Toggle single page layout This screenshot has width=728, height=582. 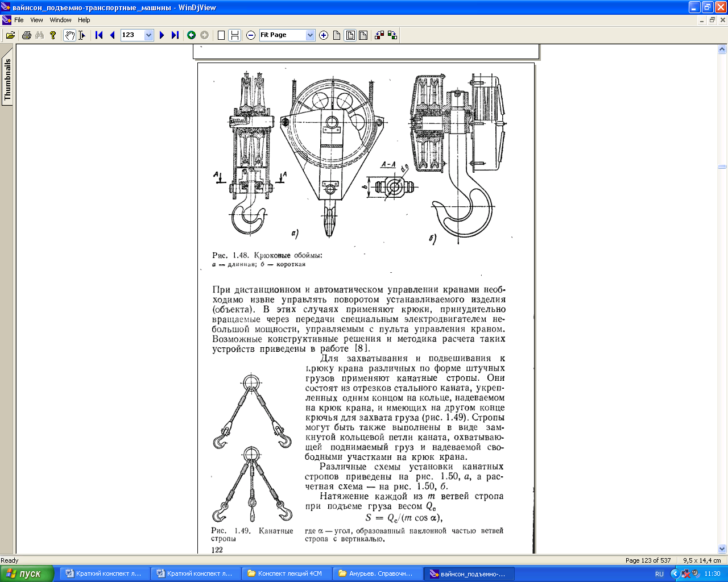click(221, 35)
